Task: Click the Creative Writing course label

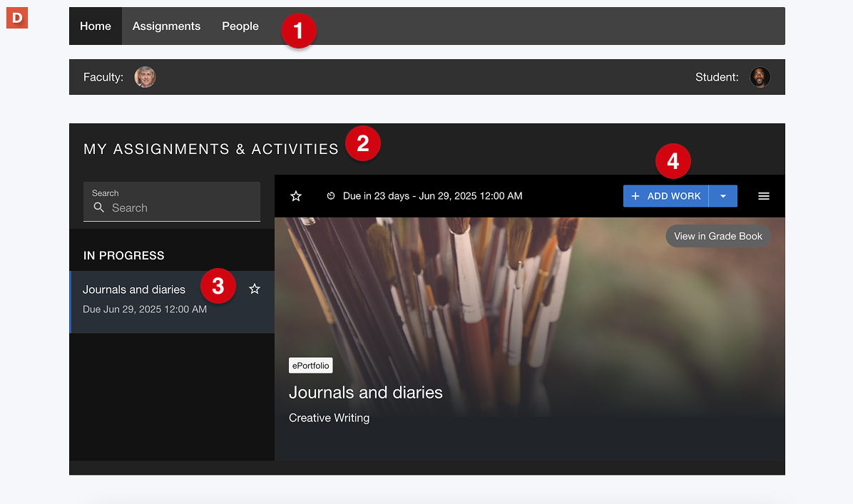Action: click(329, 418)
